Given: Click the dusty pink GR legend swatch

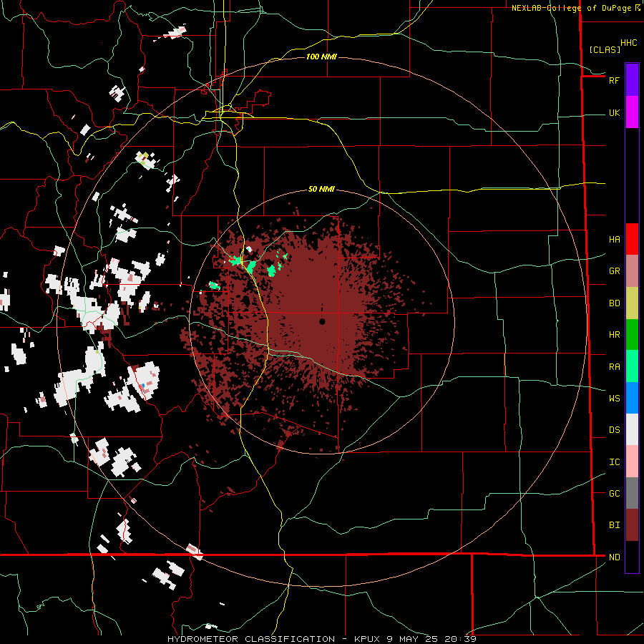Looking at the screenshot, I should pyautogui.click(x=632, y=271).
